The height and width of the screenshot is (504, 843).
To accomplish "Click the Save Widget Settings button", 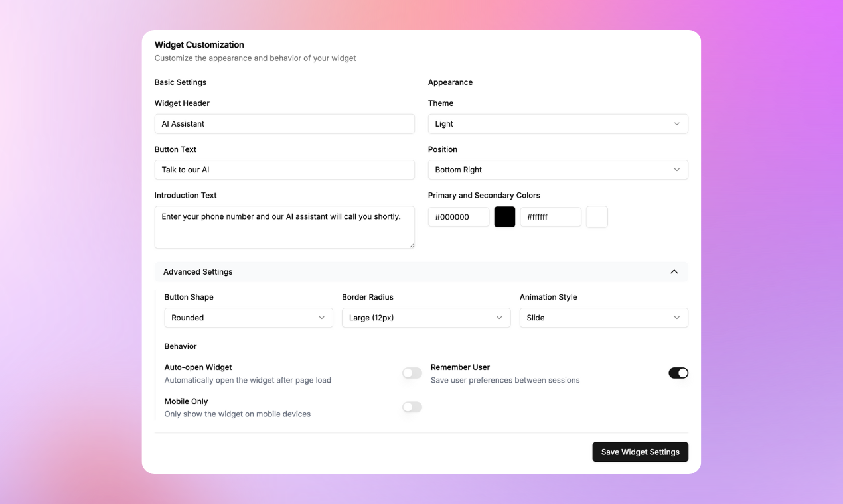I will point(640,452).
